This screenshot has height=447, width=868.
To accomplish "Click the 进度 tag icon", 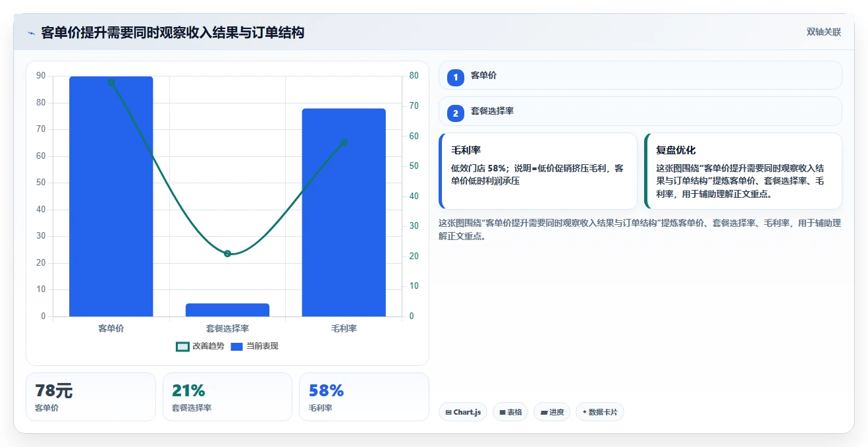I will coord(544,413).
